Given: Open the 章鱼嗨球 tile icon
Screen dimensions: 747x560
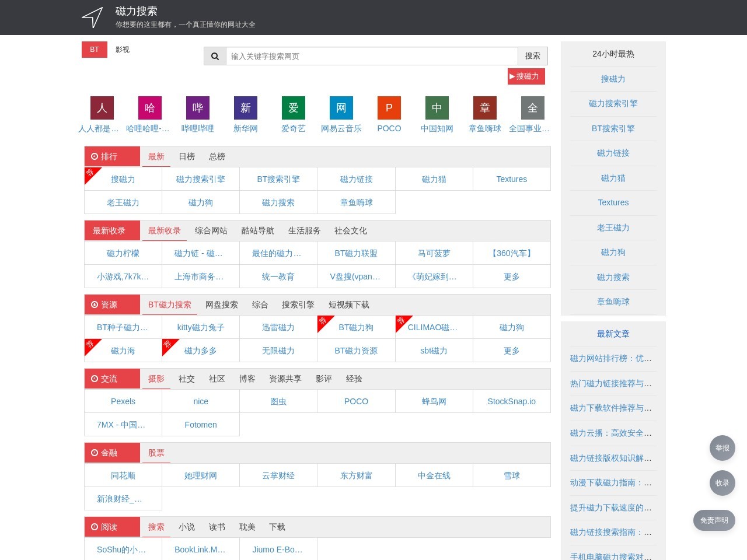Looking at the screenshot, I should click(x=485, y=108).
